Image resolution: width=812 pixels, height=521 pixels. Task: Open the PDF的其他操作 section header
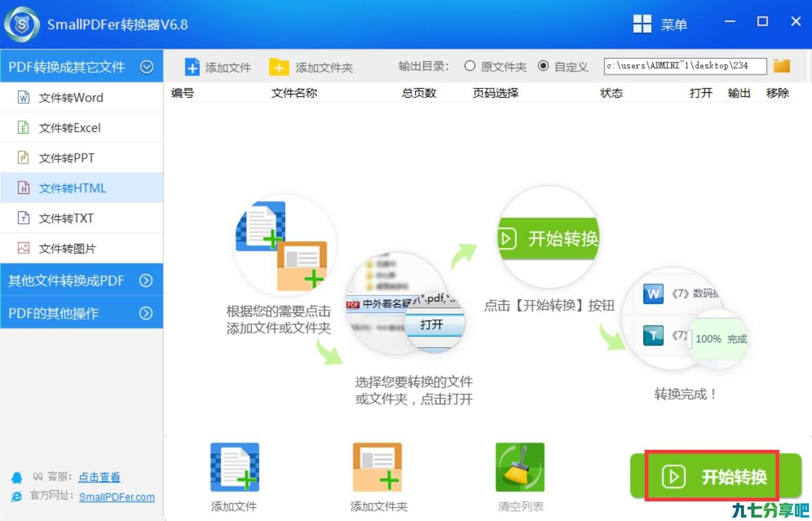tap(82, 312)
